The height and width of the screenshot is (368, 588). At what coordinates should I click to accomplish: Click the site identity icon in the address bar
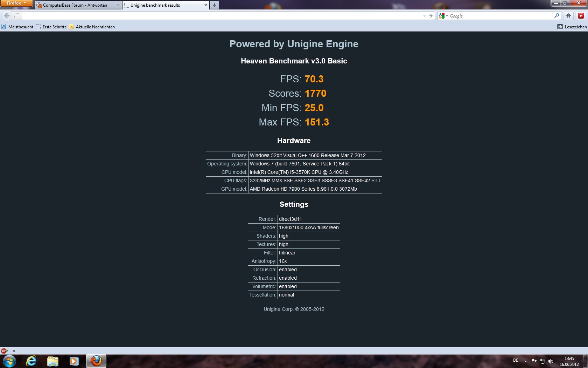tap(16, 16)
